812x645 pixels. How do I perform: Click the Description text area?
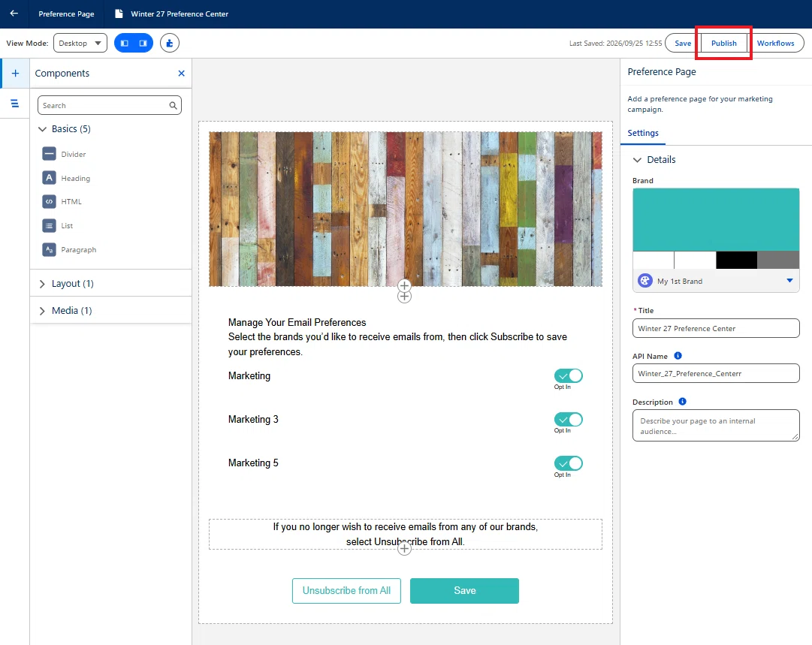[716, 426]
